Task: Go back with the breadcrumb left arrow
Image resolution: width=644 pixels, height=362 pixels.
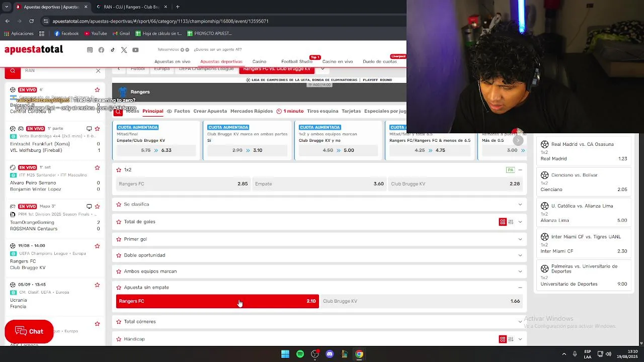Action: tap(119, 69)
